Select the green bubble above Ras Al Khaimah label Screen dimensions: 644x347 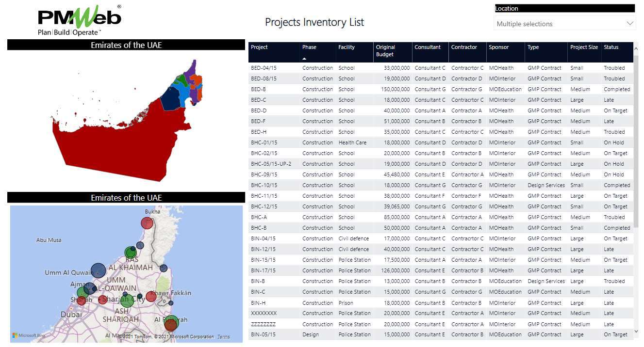coord(130,252)
